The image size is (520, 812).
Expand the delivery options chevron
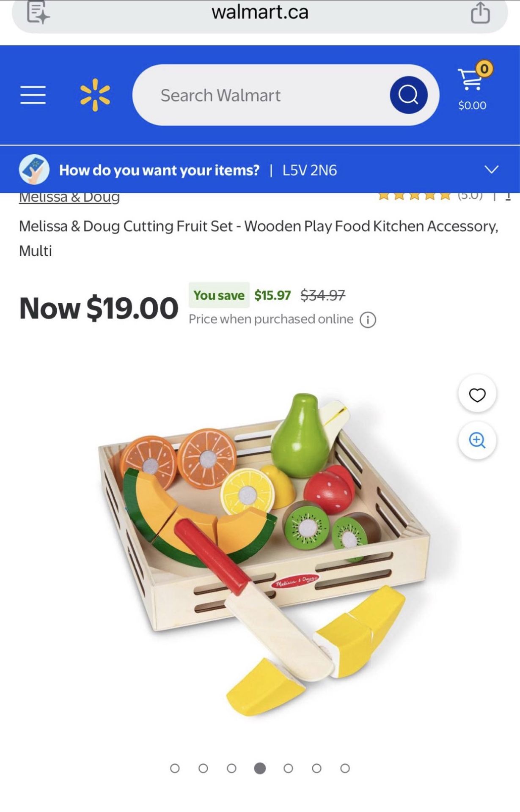click(x=491, y=170)
